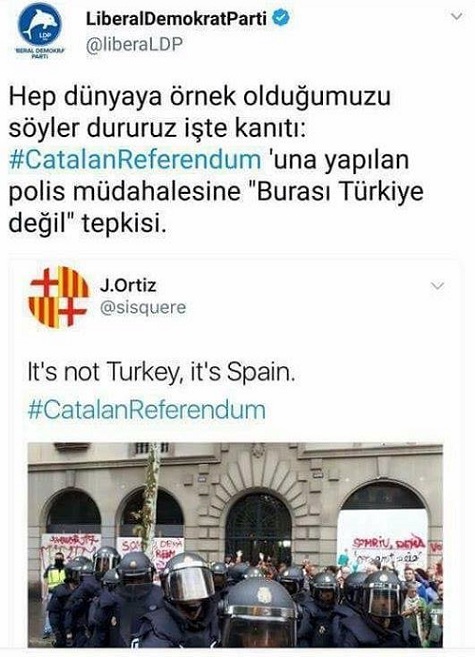Image resolution: width=475 pixels, height=657 pixels.
Task: Open the quoted text 'It's not Turkey, it's Spain.'
Action: tap(162, 372)
